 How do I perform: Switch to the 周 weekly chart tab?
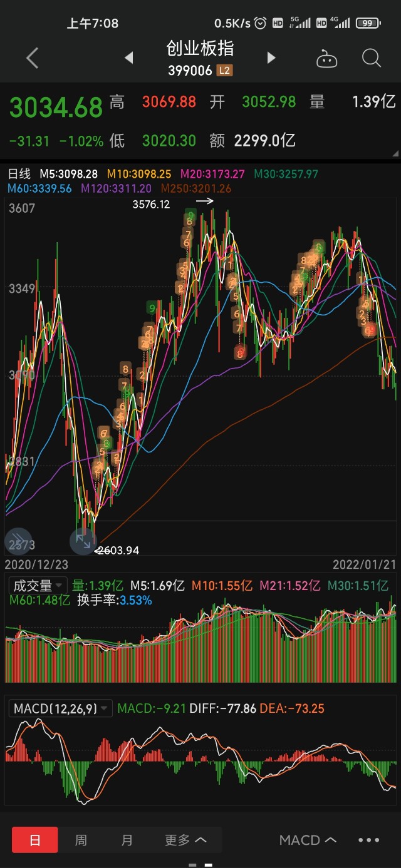coord(81,840)
